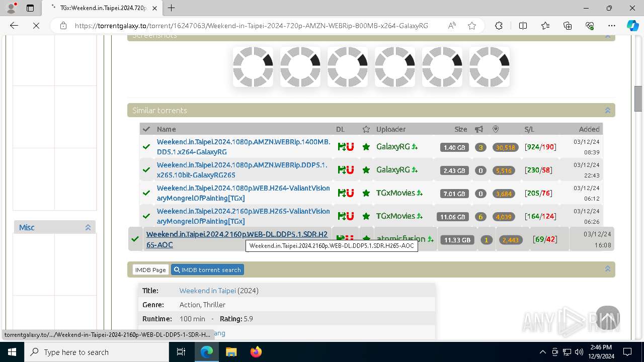Click the page vertical scrollbar thumb

(638, 99)
